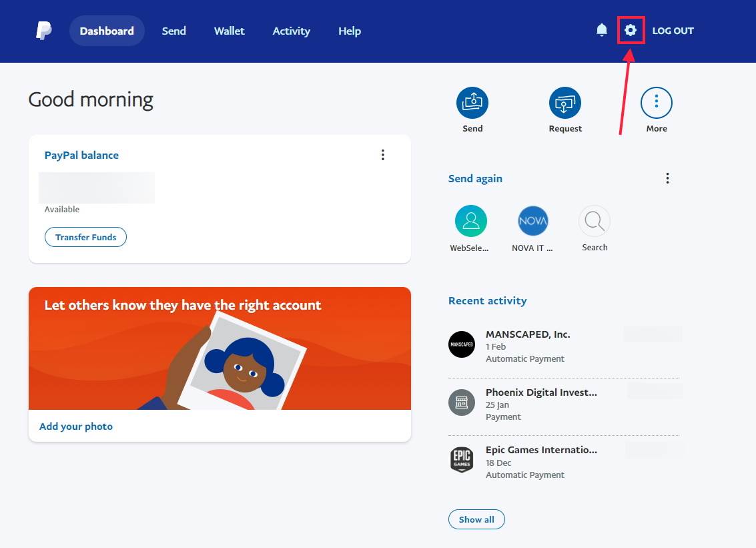The width and height of the screenshot is (756, 548).
Task: Select the WebSele contact avatar
Action: pos(470,220)
